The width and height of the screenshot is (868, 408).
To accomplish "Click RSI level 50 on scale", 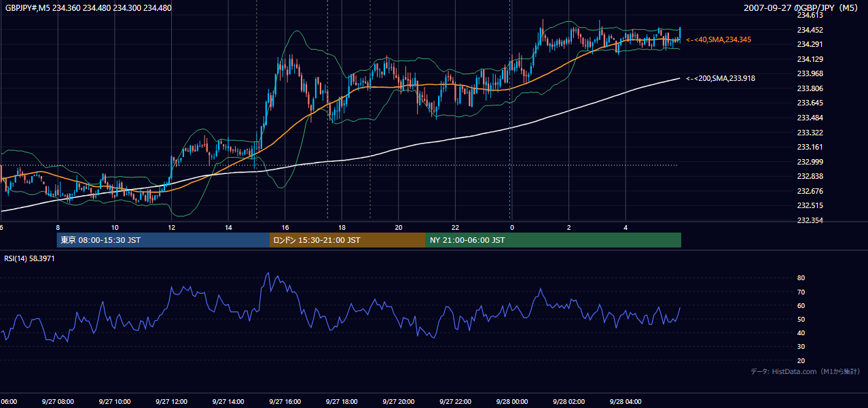I will [801, 319].
